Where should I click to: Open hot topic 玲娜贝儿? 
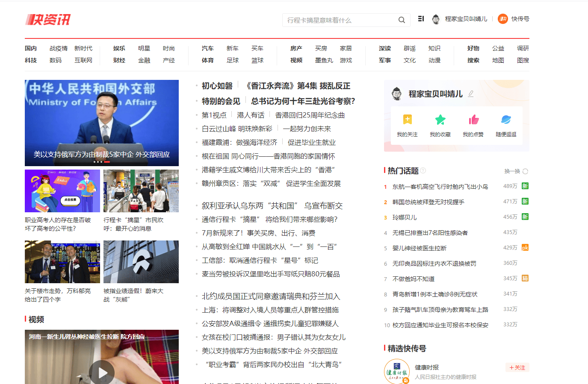click(x=404, y=217)
